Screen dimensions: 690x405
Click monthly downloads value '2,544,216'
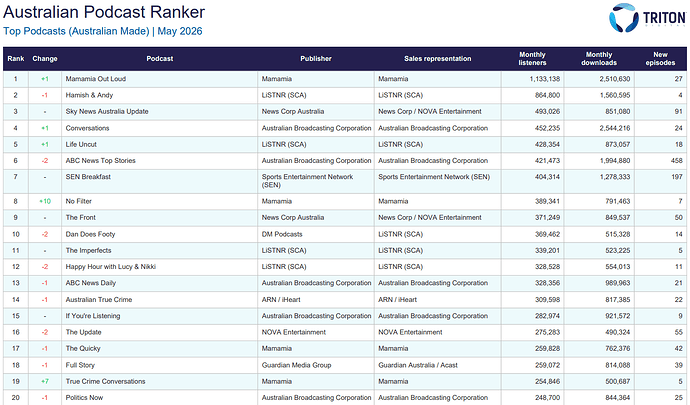click(615, 128)
